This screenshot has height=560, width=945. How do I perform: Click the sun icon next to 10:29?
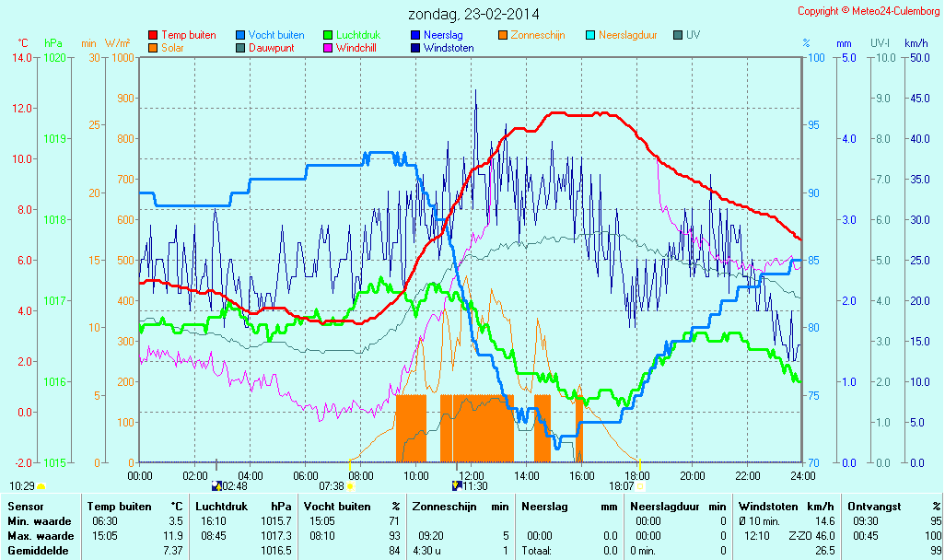click(41, 485)
